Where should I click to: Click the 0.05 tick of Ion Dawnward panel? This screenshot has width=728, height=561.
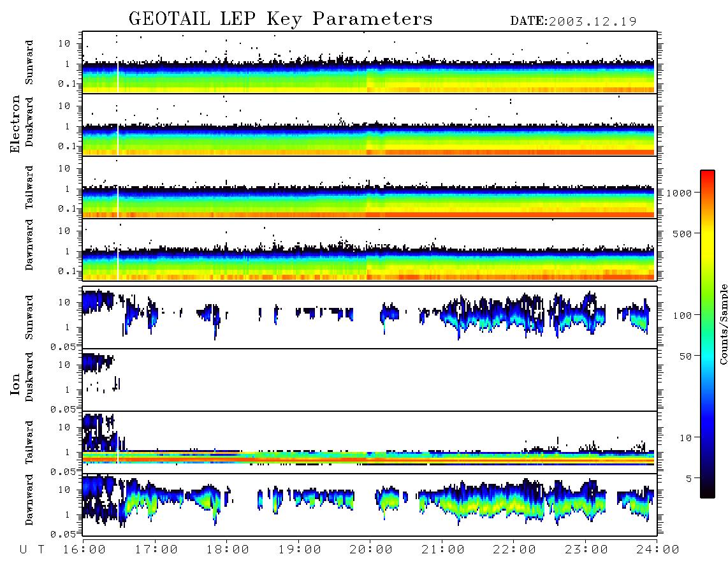(x=63, y=534)
